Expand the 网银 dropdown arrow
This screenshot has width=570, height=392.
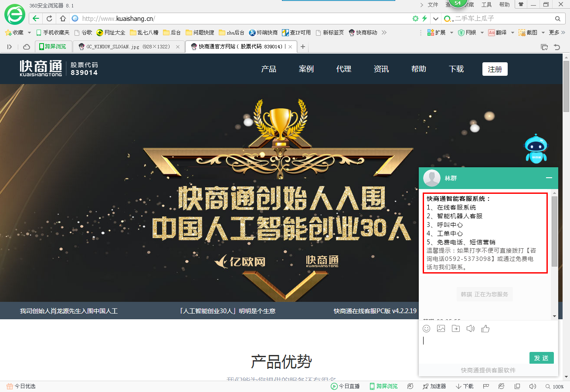482,33
